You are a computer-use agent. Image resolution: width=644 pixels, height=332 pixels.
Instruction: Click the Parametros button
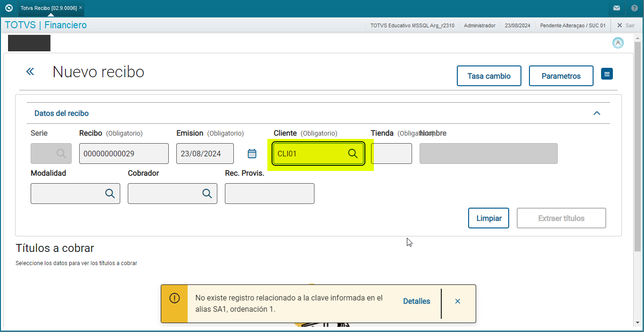pyautogui.click(x=561, y=76)
